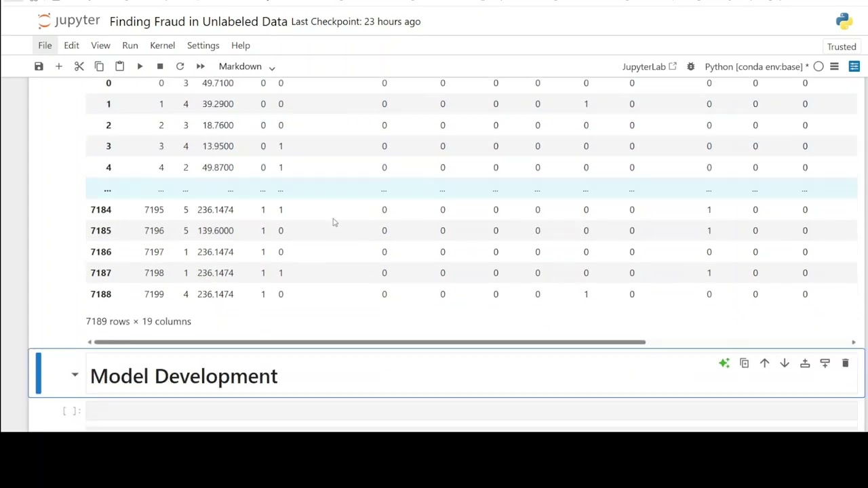The width and height of the screenshot is (868, 488).
Task: Run the selected cell with the play icon
Action: 140,66
